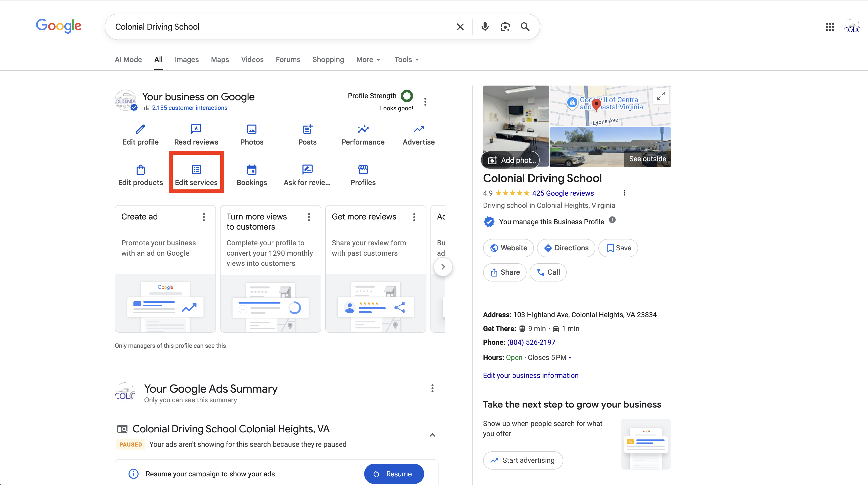Switch to the Maps tab

click(x=220, y=59)
